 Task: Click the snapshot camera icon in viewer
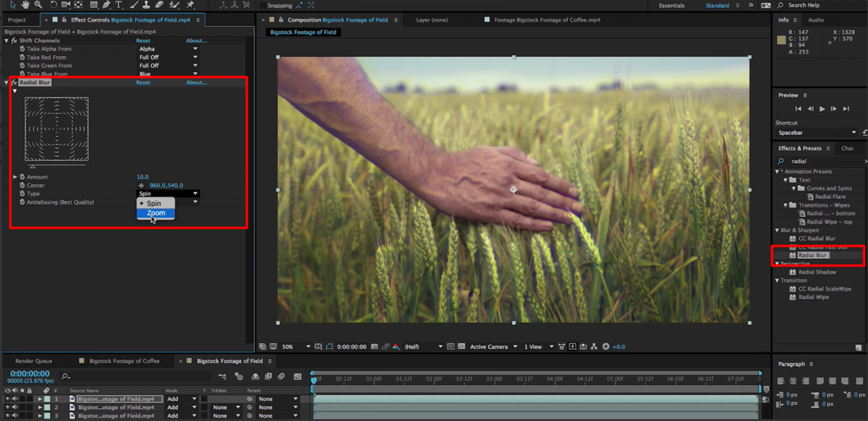374,346
